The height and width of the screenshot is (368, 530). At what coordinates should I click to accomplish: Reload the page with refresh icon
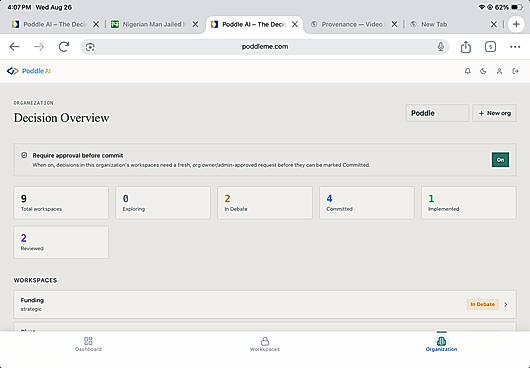(64, 47)
